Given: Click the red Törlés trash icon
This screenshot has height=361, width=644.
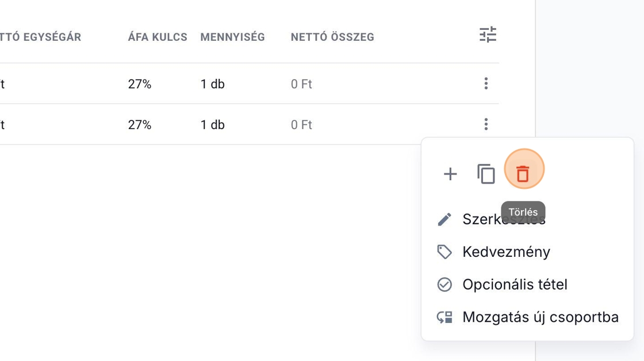Looking at the screenshot, I should point(523,173).
